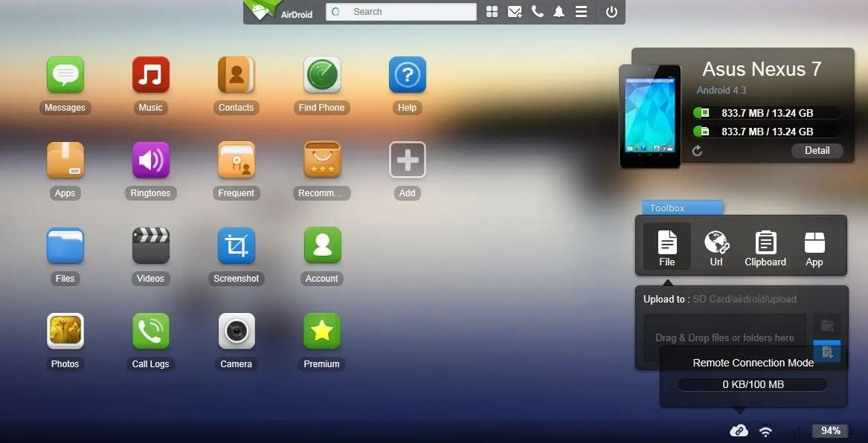Image resolution: width=868 pixels, height=443 pixels.
Task: Open the Call Logs icon
Action: coord(151,332)
